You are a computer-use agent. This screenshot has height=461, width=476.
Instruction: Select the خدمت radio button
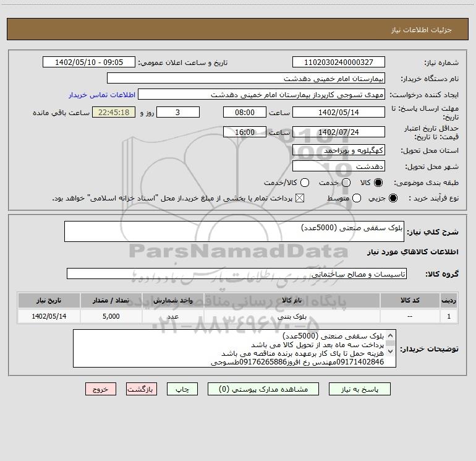(346, 183)
